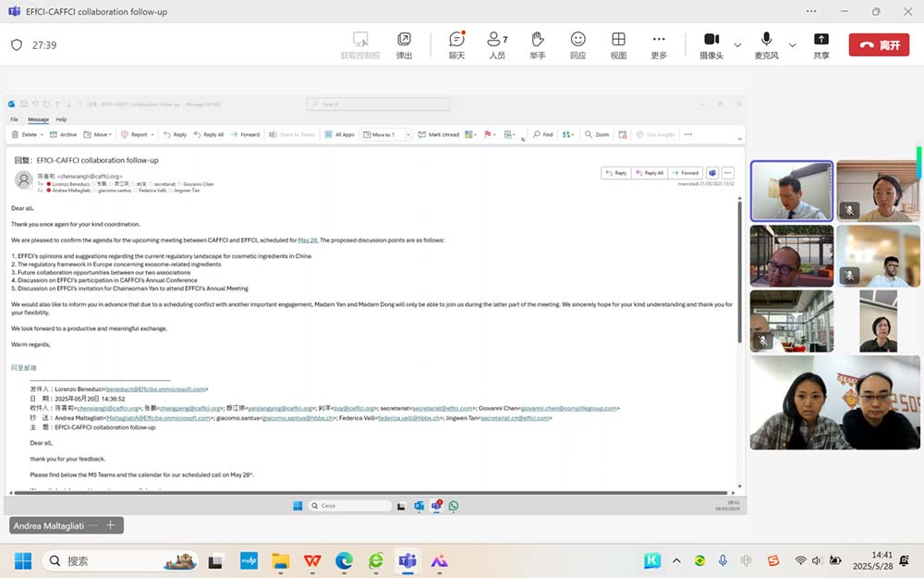Screen dimensions: 924x578
Task: Pop out the shared screen window
Action: pos(404,44)
